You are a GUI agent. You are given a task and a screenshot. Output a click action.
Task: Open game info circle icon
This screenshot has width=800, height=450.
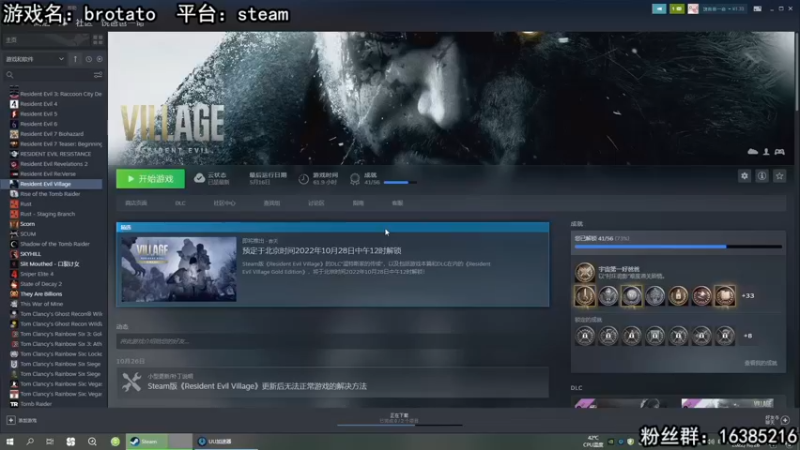click(762, 176)
